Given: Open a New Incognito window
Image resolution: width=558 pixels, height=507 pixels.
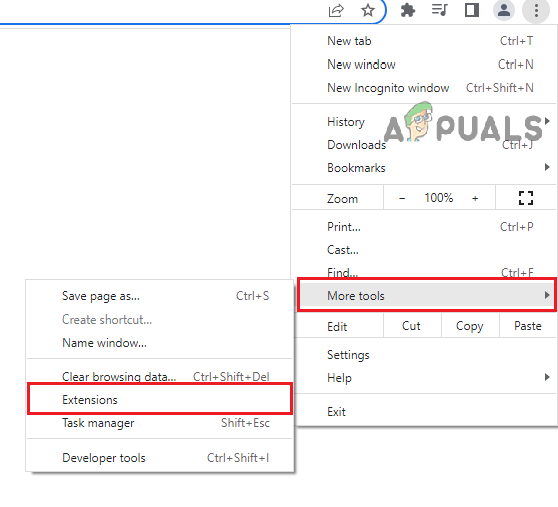Looking at the screenshot, I should click(425, 88).
